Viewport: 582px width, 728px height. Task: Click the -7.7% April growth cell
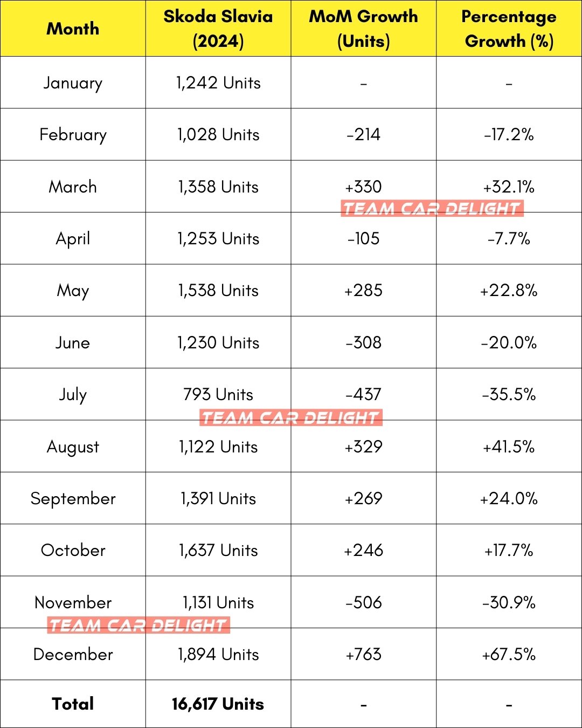(x=509, y=238)
